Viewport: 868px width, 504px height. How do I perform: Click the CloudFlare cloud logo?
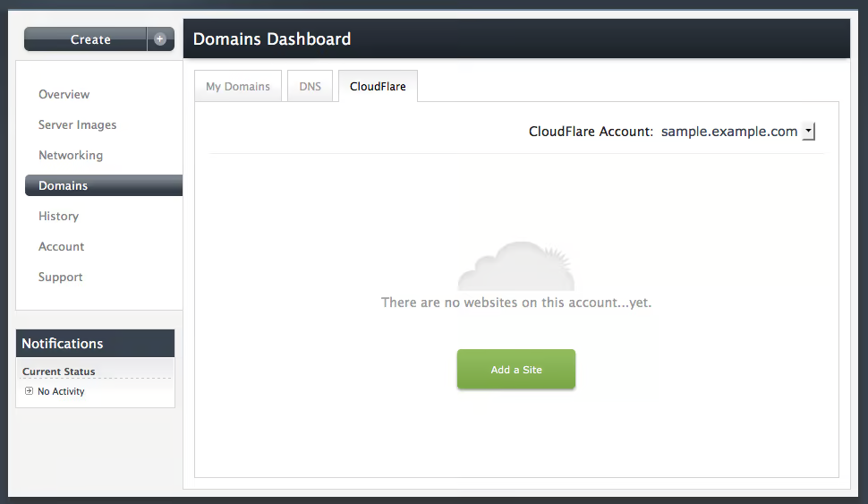point(516,266)
